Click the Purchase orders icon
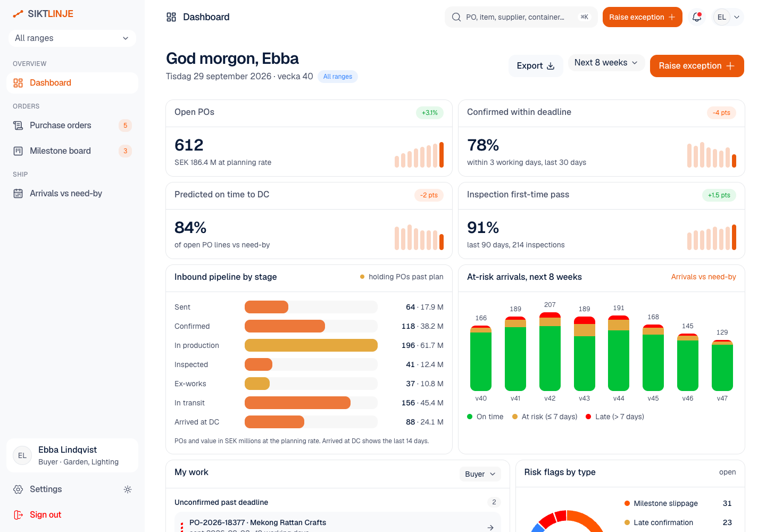 coord(18,126)
